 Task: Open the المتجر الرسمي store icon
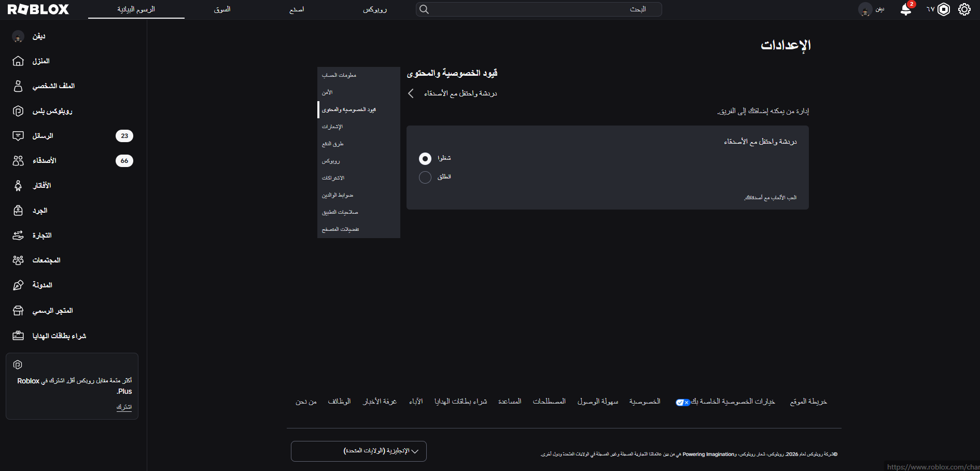18,311
